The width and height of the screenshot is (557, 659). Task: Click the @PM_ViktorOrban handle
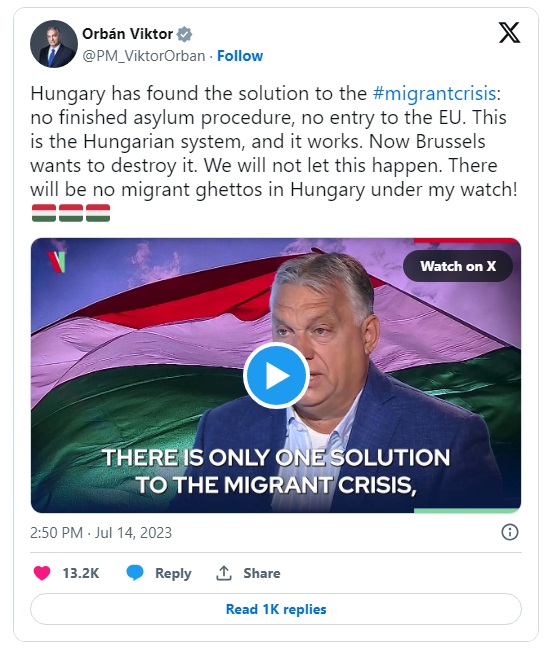click(144, 56)
